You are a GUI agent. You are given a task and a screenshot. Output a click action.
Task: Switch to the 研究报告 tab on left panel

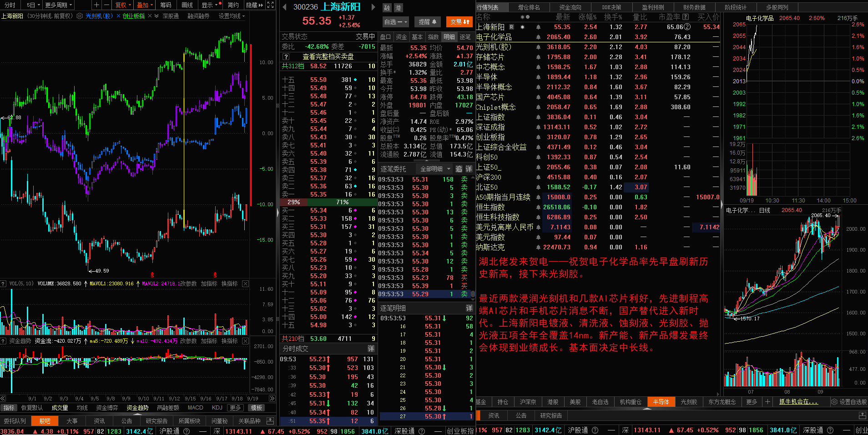(156, 421)
